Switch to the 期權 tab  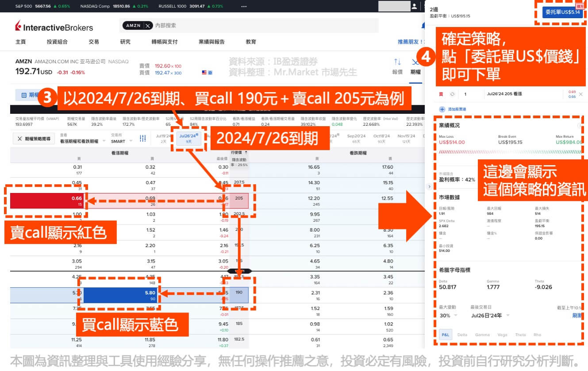[415, 72]
